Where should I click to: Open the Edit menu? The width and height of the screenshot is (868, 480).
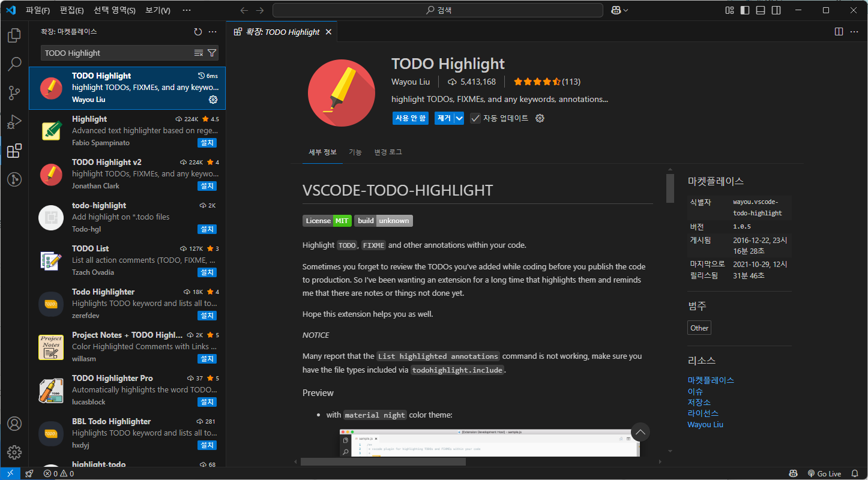pos(72,10)
